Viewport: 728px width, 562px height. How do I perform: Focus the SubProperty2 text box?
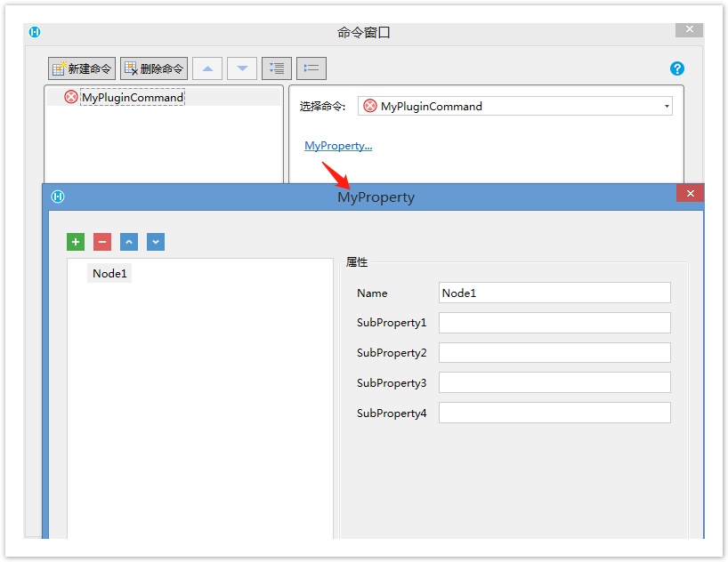554,353
